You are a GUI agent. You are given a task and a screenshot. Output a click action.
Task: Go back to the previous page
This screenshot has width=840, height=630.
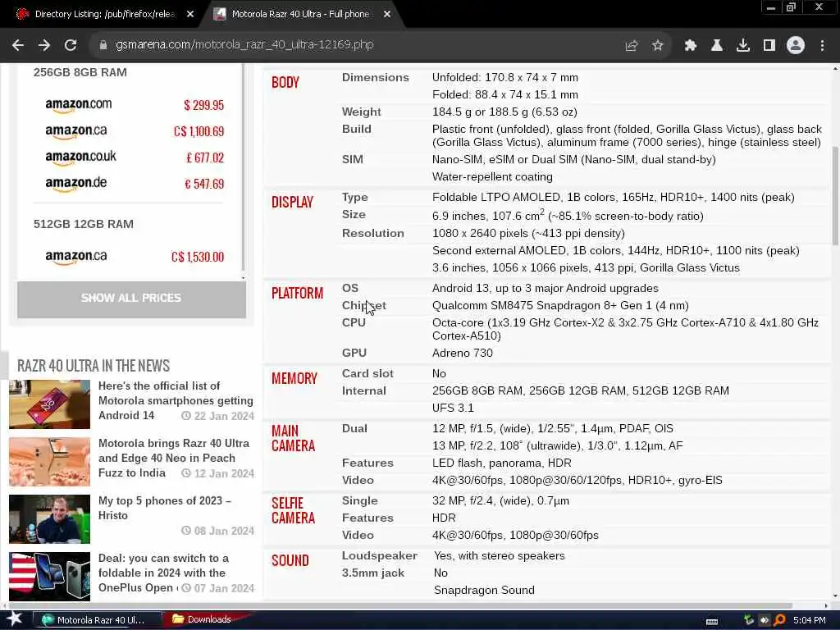tap(18, 45)
